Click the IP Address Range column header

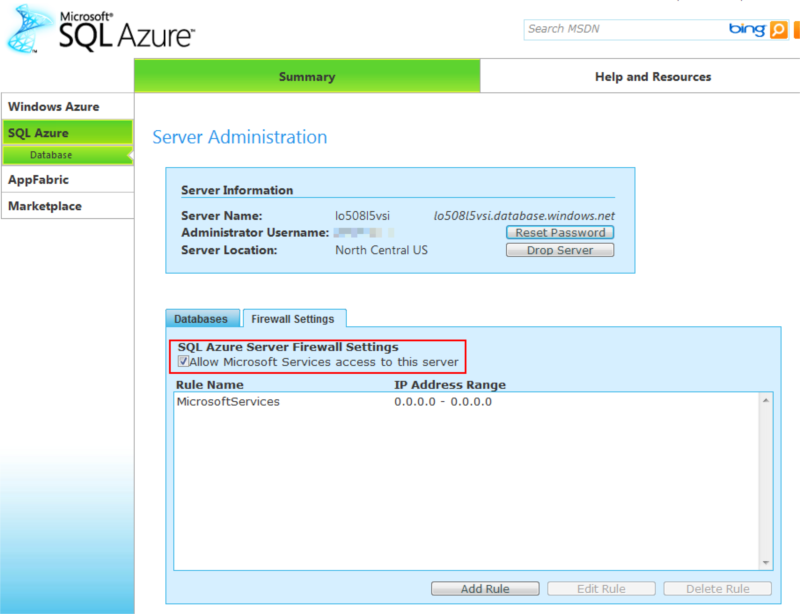click(450, 385)
